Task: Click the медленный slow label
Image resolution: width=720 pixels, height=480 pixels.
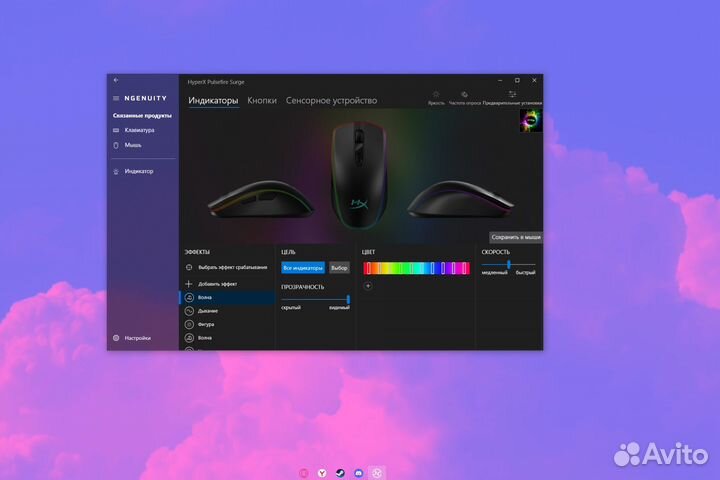Action: [x=495, y=273]
